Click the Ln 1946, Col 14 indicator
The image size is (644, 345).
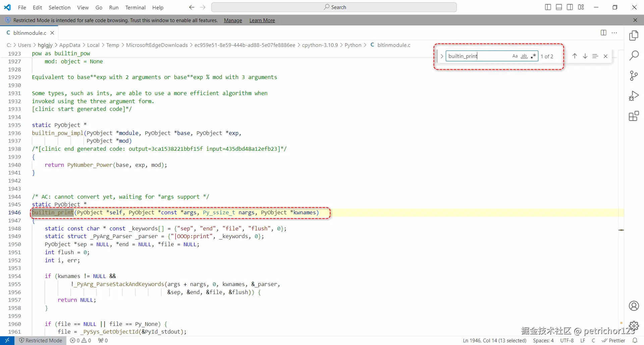[x=495, y=340]
